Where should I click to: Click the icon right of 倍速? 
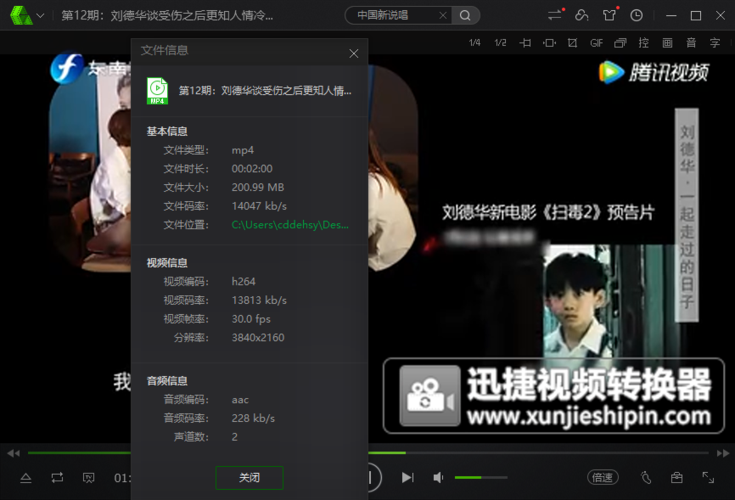tap(646, 478)
